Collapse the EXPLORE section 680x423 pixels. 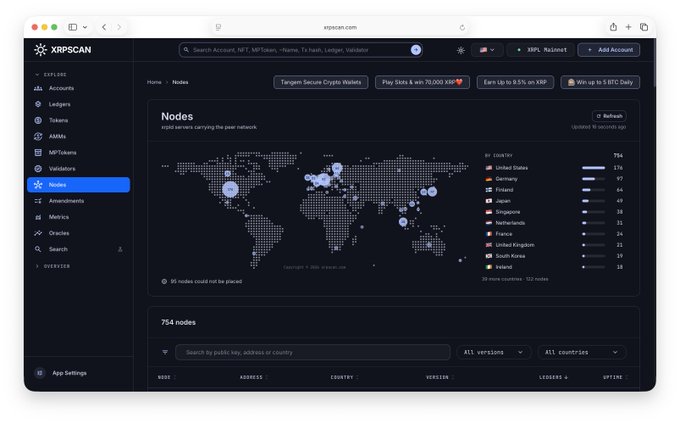(51, 75)
